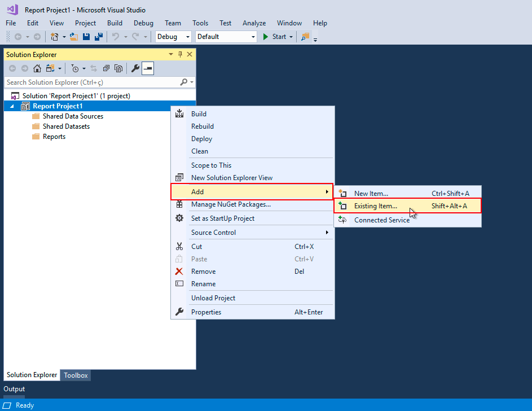
Task: Click the Open File toolbar icon
Action: [74, 37]
